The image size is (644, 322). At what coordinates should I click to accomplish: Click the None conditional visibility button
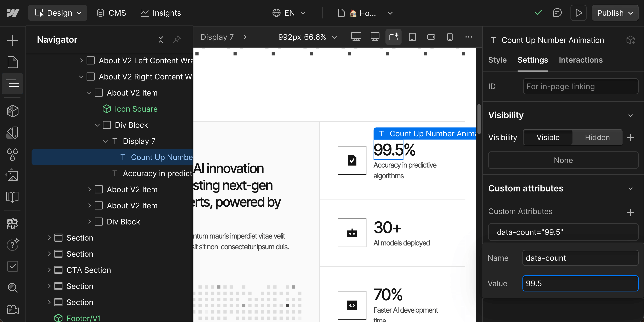(563, 160)
